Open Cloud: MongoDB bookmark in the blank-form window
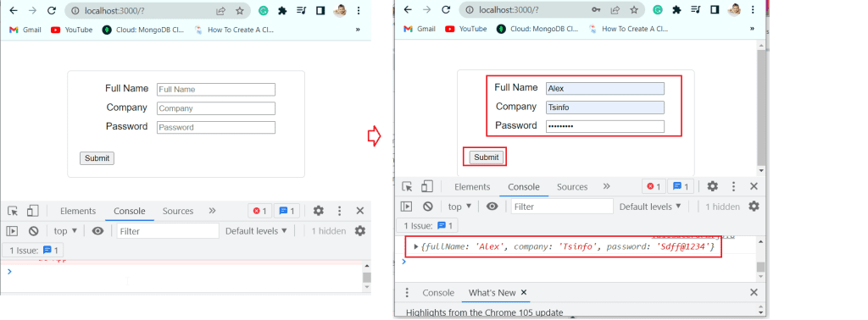The height and width of the screenshot is (320, 868). [142, 30]
